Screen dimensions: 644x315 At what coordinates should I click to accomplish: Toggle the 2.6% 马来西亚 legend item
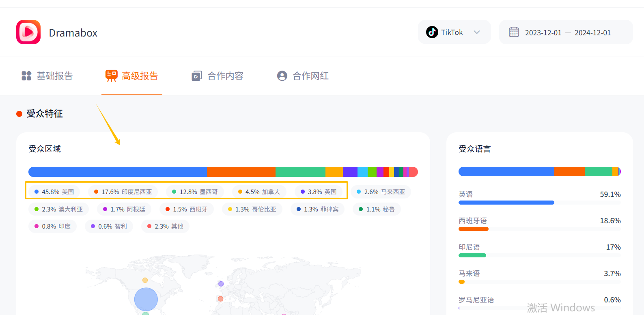click(381, 192)
